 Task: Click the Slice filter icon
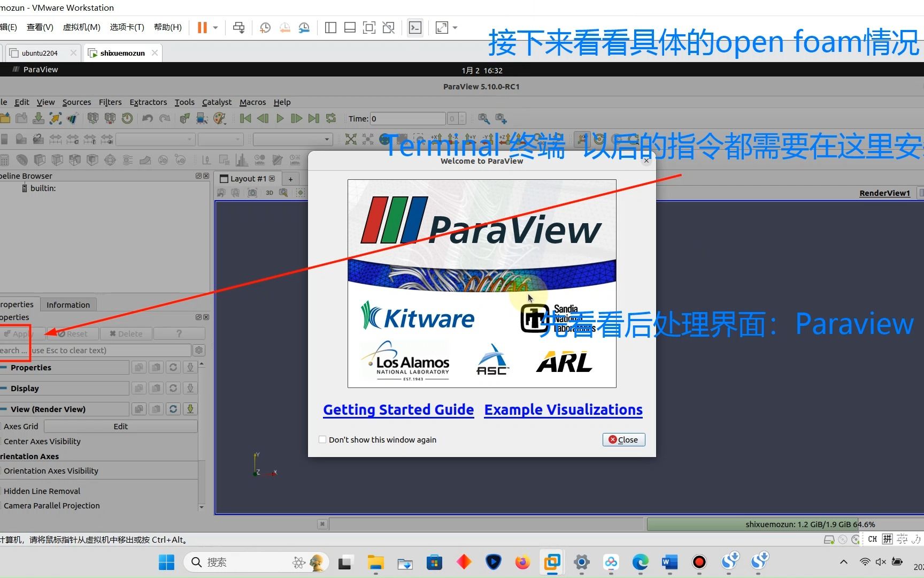(57, 159)
